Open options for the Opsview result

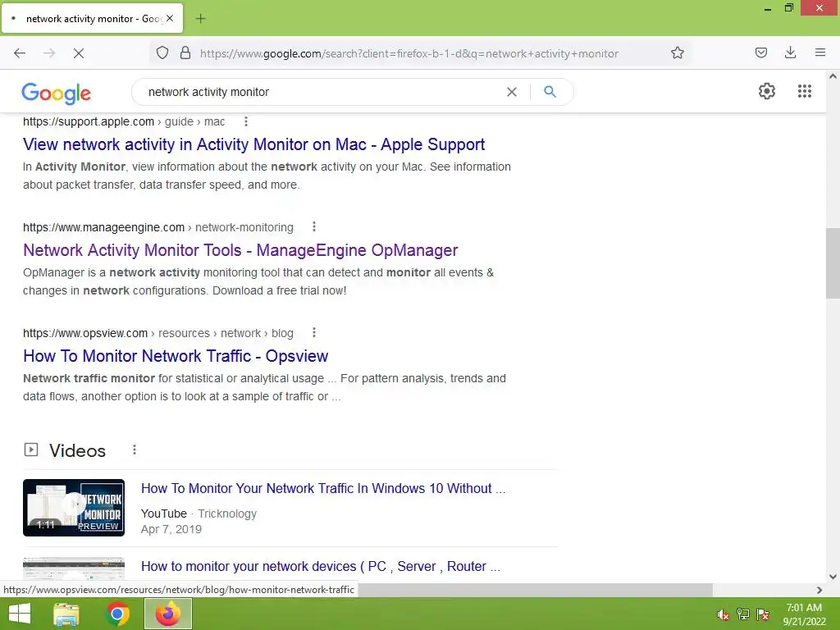[x=314, y=333]
